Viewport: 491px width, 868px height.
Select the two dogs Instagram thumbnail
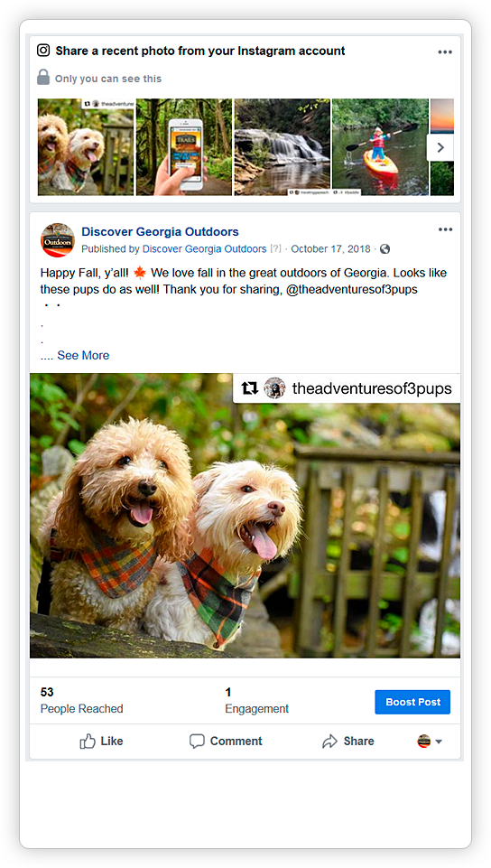[x=86, y=146]
